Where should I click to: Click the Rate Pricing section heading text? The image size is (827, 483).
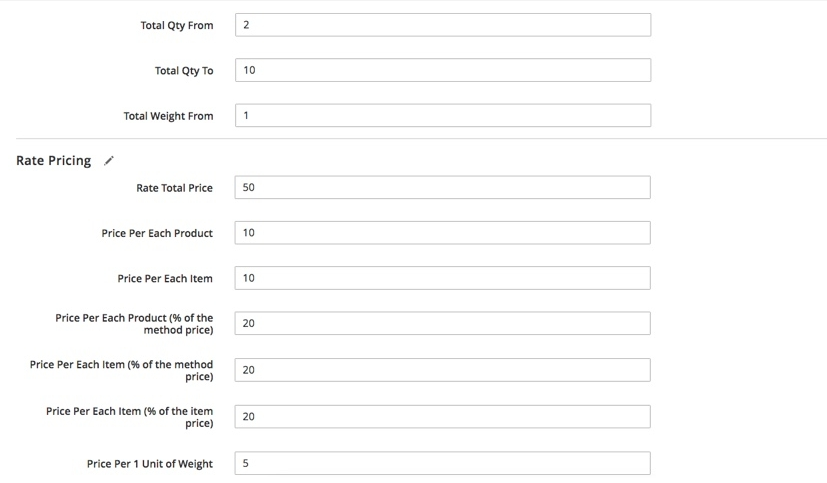pos(53,160)
